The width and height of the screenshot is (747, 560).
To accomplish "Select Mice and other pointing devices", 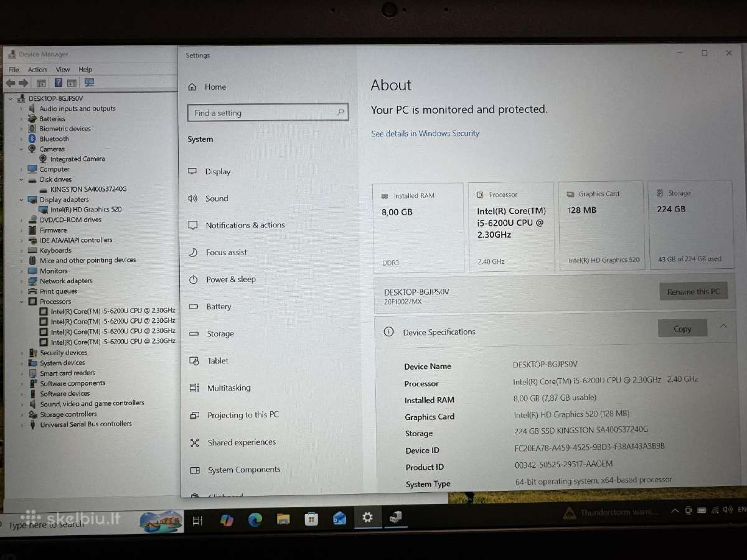I will [88, 261].
